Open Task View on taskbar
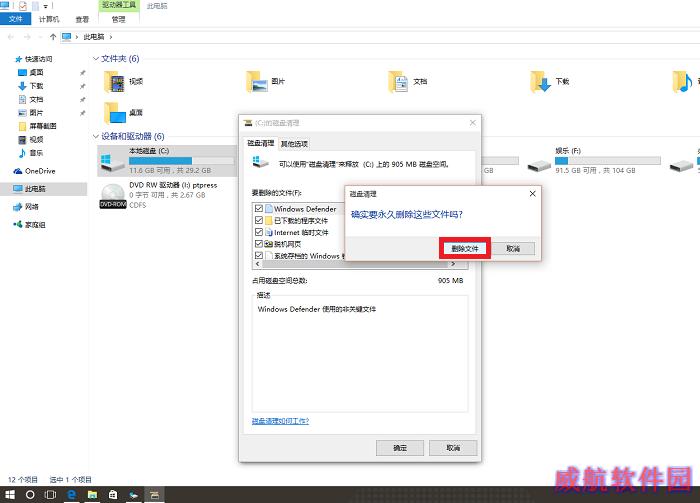The height and width of the screenshot is (503, 700). [50, 495]
